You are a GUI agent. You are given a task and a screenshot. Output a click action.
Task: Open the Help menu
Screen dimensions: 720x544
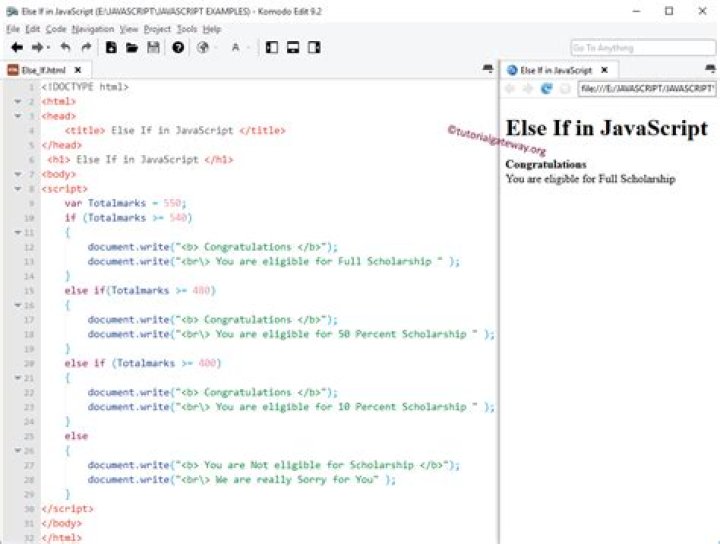pyautogui.click(x=212, y=29)
